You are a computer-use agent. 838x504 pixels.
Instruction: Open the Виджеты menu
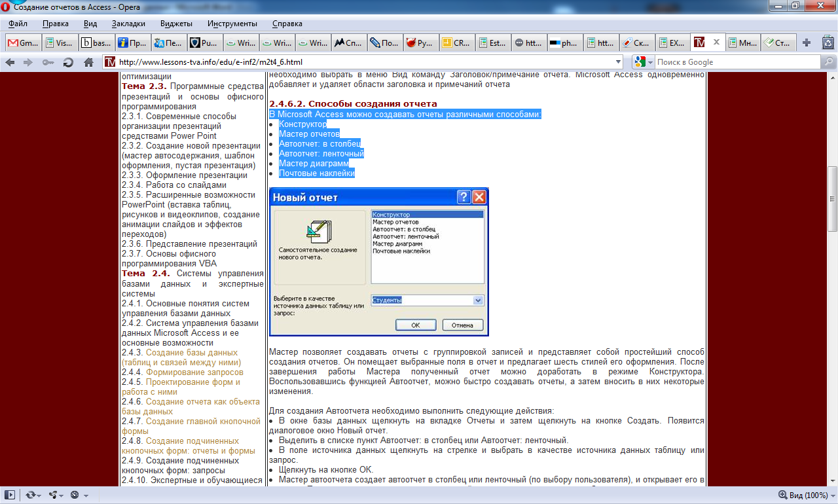(x=176, y=24)
